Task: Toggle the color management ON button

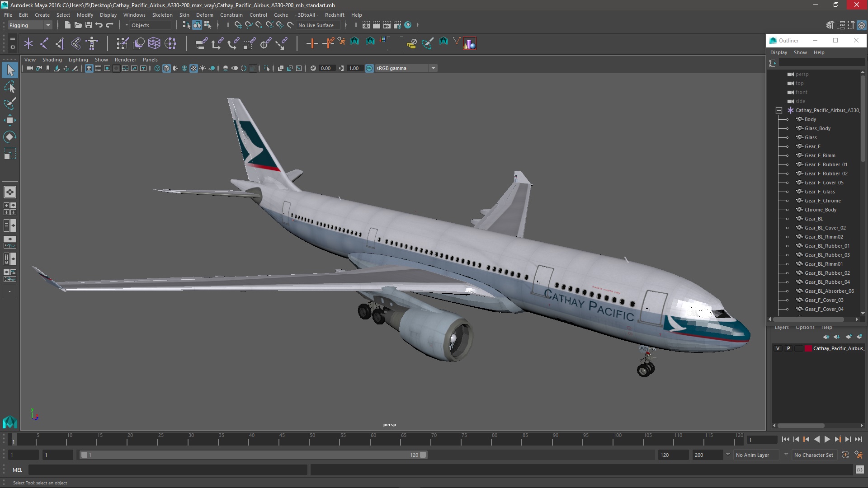Action: point(369,68)
